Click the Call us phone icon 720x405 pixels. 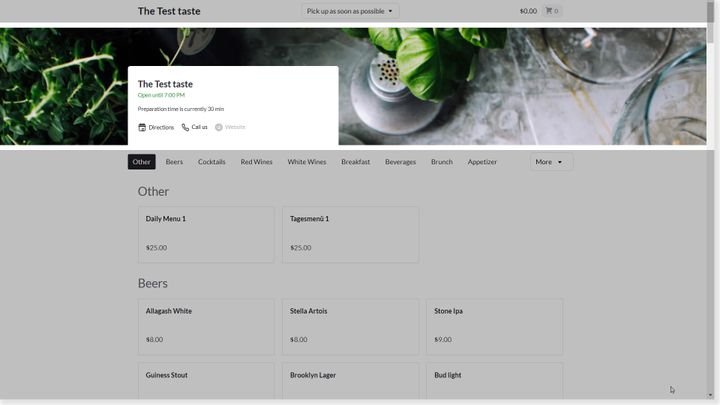click(185, 127)
